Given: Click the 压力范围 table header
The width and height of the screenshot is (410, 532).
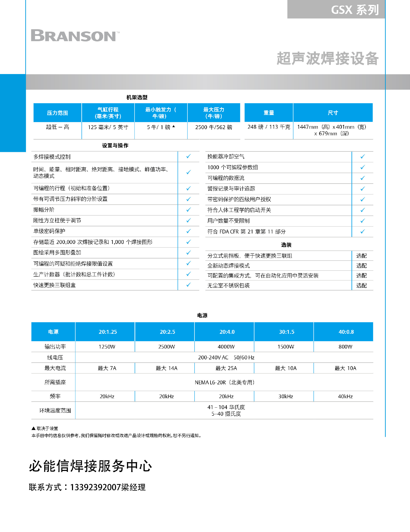Looking at the screenshot, I should [57, 113].
